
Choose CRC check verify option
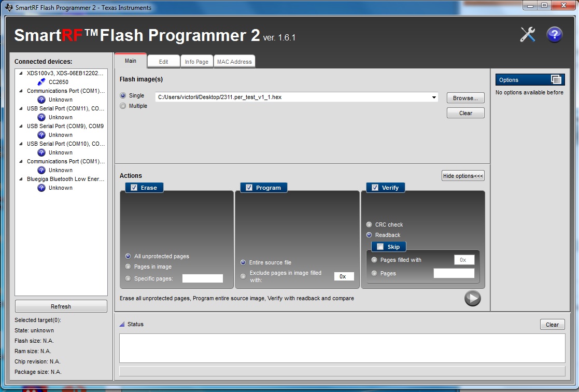click(x=369, y=225)
